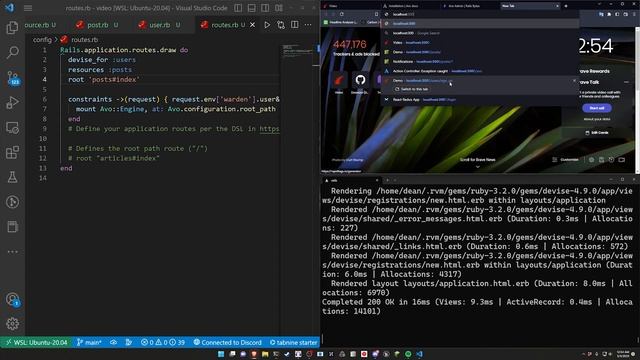Viewport: 640px width, 360px height.
Task: Open the Manage gear menu
Action: click(x=12, y=324)
